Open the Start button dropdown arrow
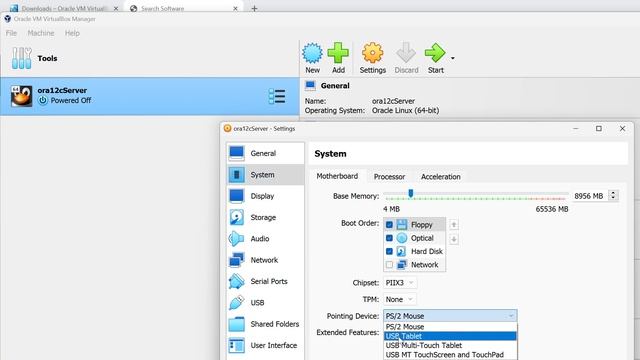This screenshot has width=640, height=360. 453,58
